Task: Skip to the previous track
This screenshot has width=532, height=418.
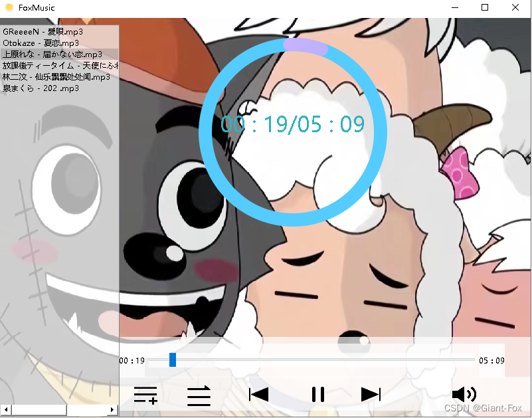Action: [259, 395]
